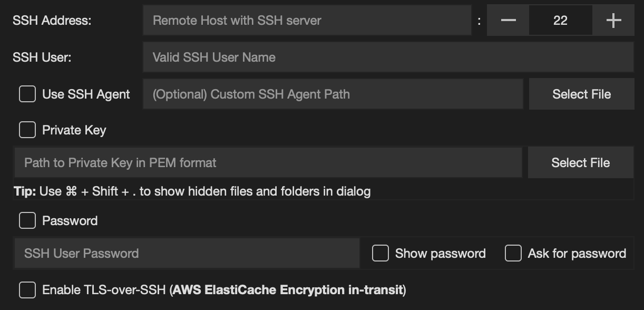Enable Use SSH Agent
This screenshot has width=644, height=310.
click(27, 94)
